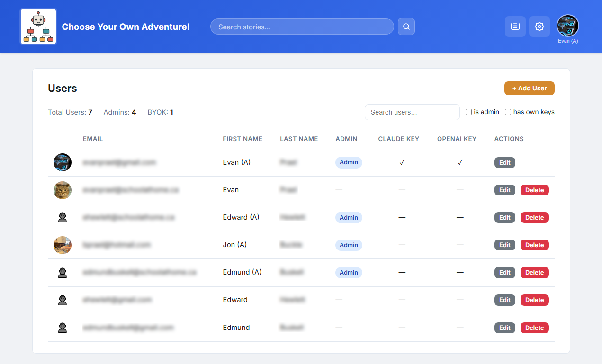Click default avatar icon in Edward (A) row
This screenshot has width=602, height=364.
(63, 217)
